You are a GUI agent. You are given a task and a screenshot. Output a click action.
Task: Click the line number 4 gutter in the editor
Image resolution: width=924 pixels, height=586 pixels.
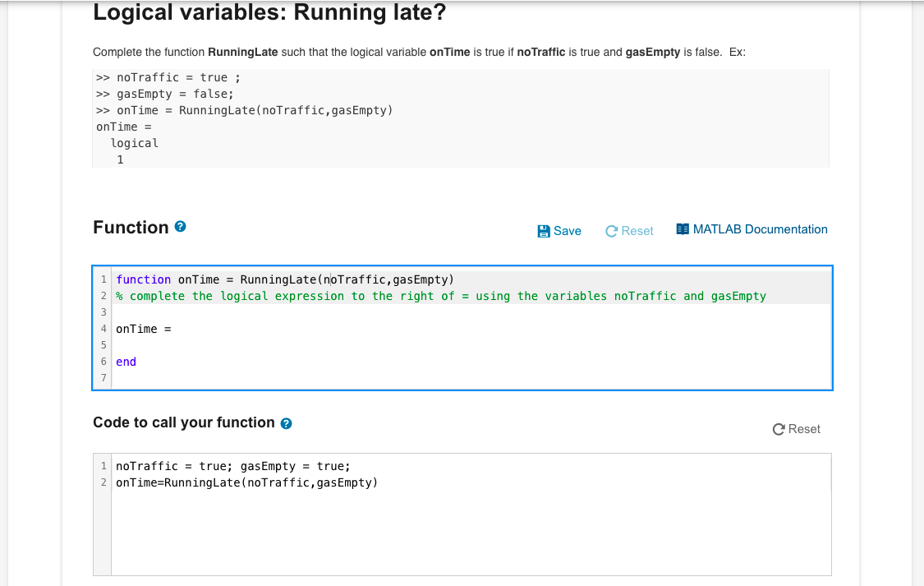[103, 328]
